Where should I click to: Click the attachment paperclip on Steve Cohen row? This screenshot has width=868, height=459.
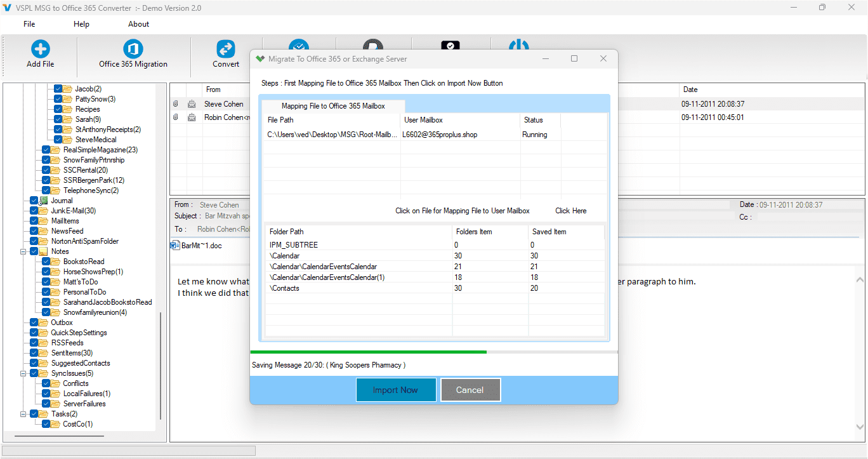(x=176, y=104)
